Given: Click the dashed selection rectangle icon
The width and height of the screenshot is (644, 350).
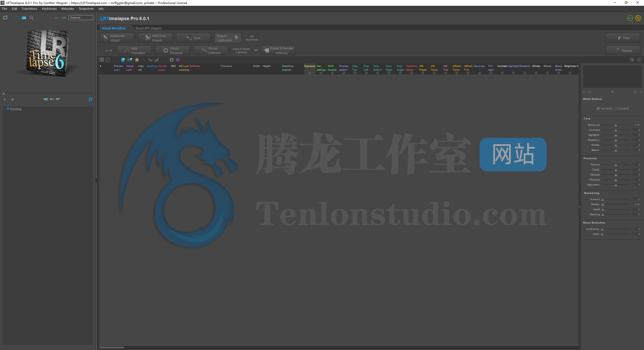Looking at the screenshot, I should tap(16, 18).
